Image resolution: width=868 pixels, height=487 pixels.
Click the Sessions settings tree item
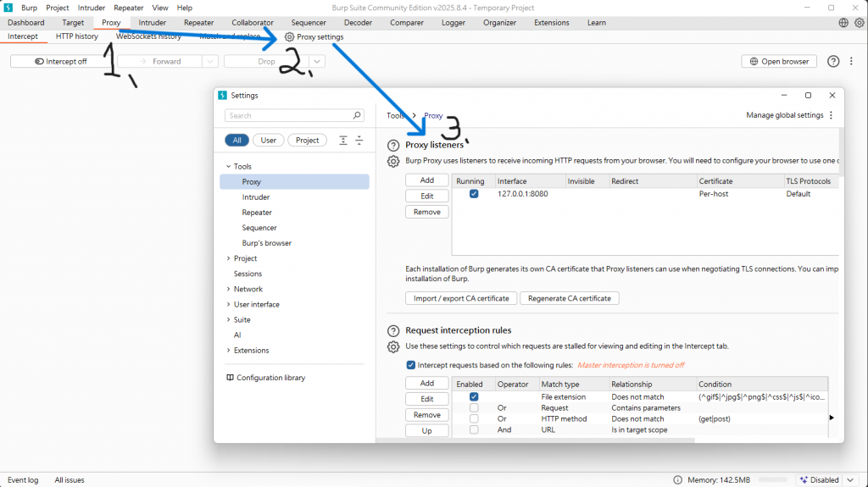[x=248, y=274]
